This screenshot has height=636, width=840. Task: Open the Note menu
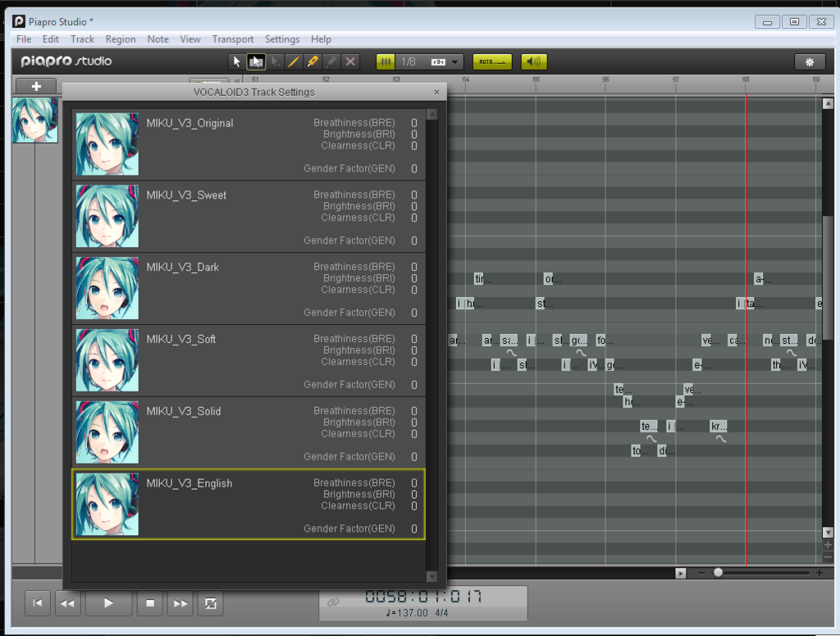tap(158, 39)
